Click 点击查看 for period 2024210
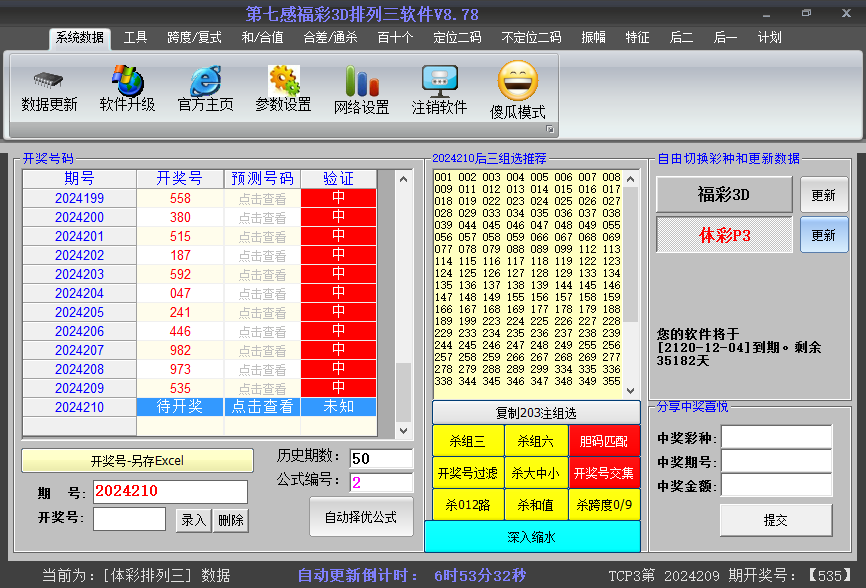The image size is (866, 588). [x=262, y=407]
